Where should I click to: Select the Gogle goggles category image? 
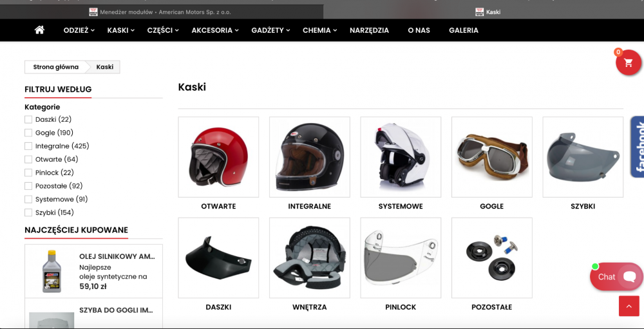(491, 157)
